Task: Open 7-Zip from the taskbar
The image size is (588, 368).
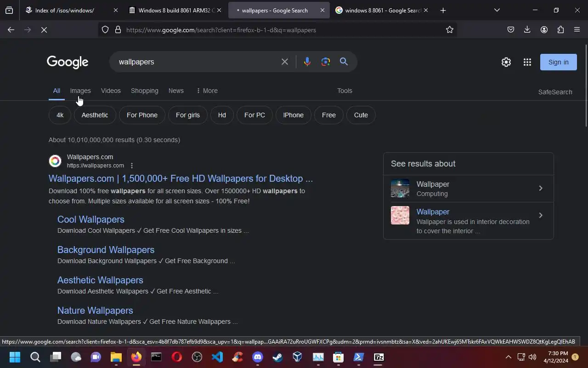Action: [x=379, y=357]
